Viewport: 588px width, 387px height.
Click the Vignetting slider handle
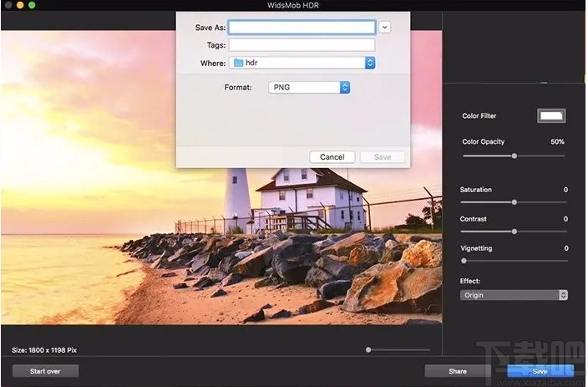point(464,261)
